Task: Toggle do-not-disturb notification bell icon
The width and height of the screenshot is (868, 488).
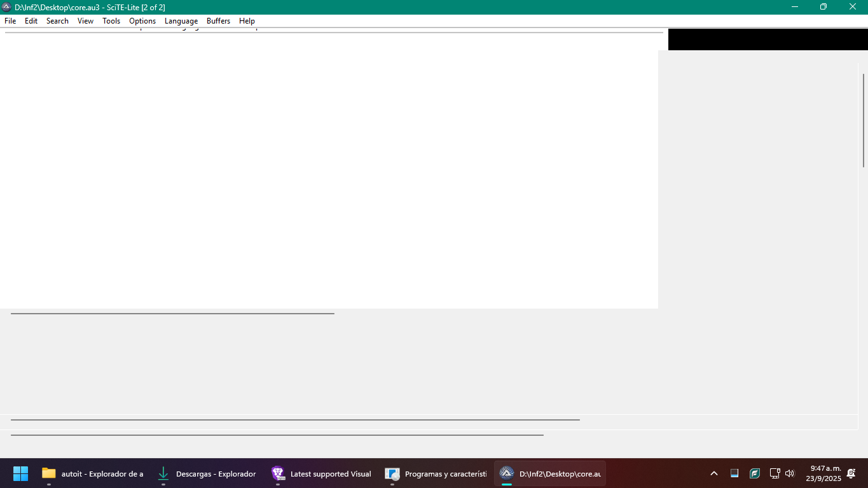Action: [x=851, y=473]
